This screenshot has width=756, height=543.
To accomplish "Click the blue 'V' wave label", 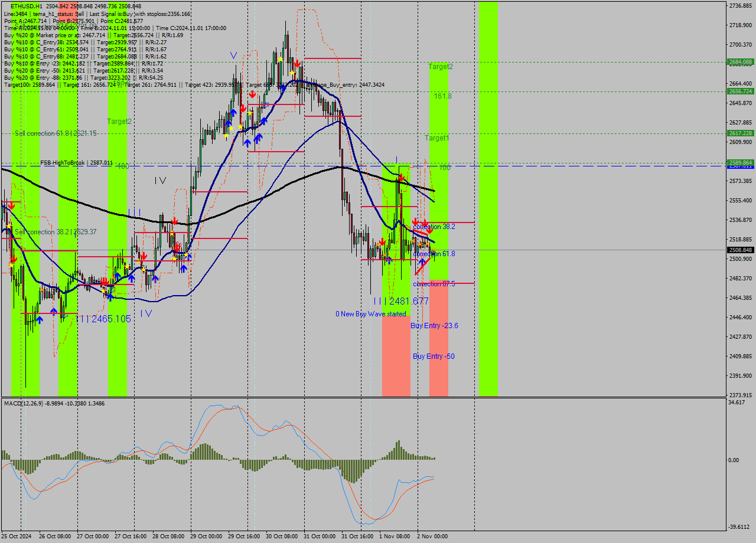I will tap(234, 55).
